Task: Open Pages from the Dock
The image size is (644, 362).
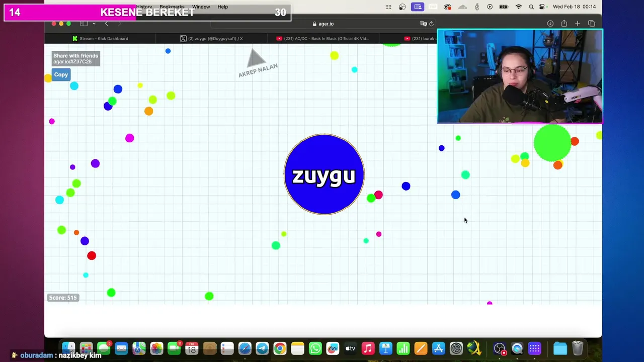Action: [421, 348]
